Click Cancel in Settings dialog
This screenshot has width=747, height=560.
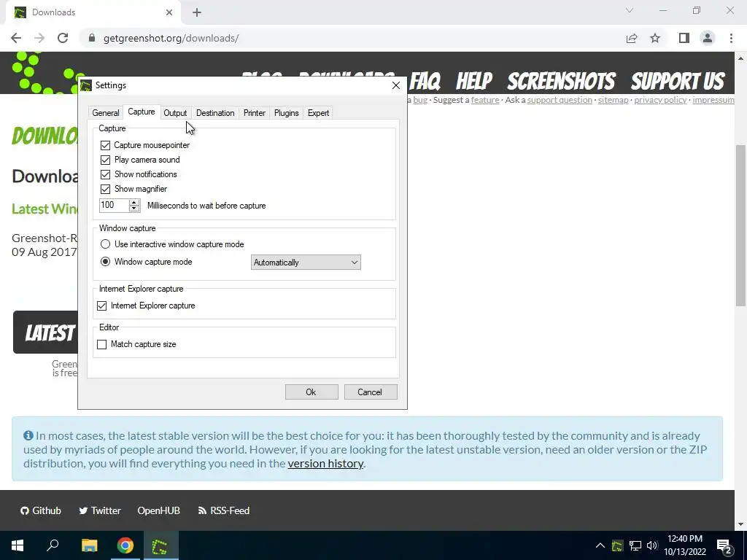point(371,392)
